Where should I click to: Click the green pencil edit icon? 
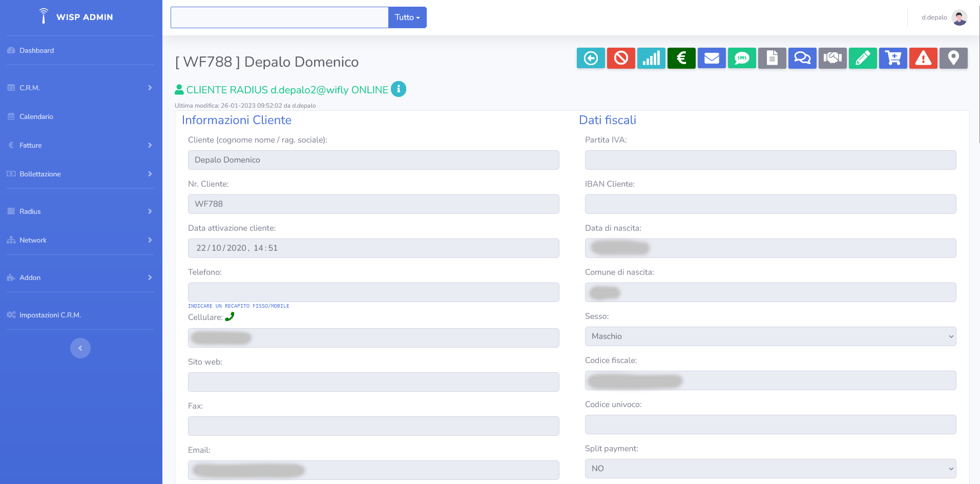point(863,58)
